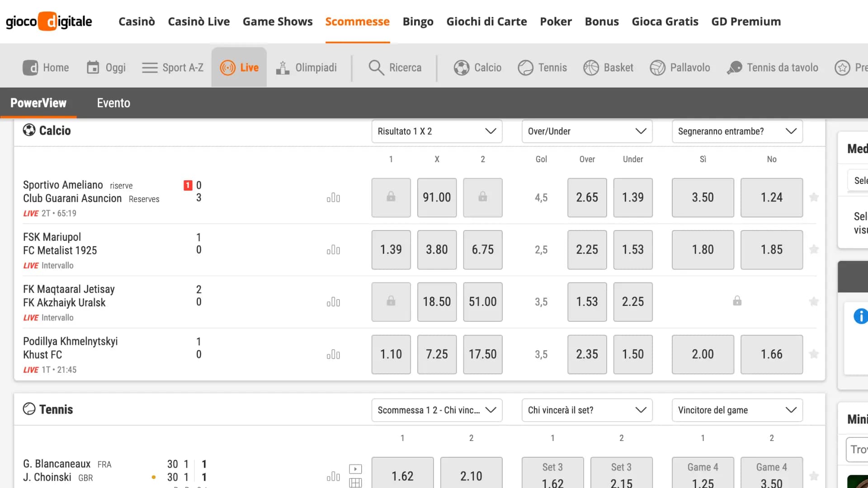This screenshot has height=488, width=868.
Task: Go to the Live betting section
Action: pyautogui.click(x=239, y=67)
